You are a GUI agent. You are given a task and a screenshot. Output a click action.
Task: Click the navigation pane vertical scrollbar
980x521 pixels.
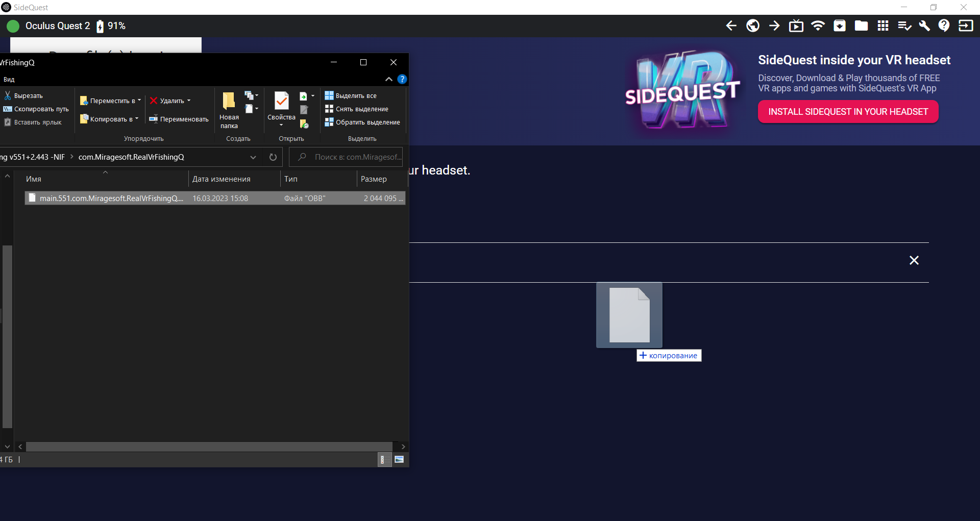pos(7,336)
